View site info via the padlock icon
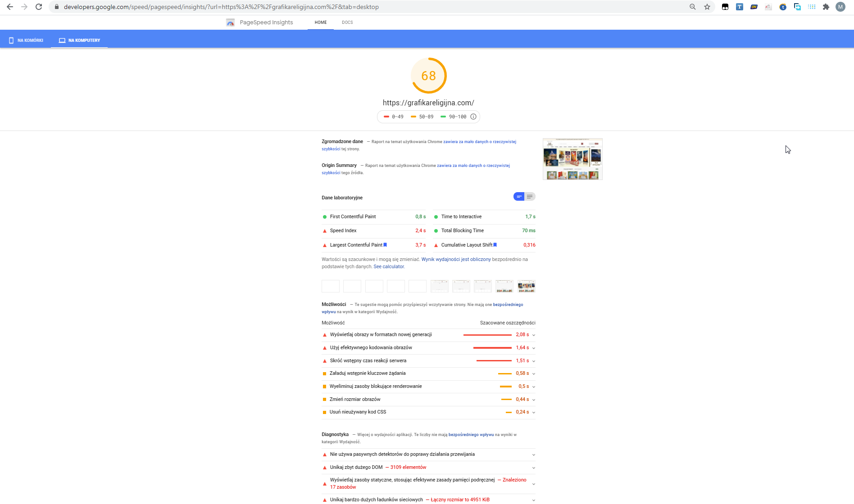This screenshot has width=854, height=504. [x=57, y=7]
